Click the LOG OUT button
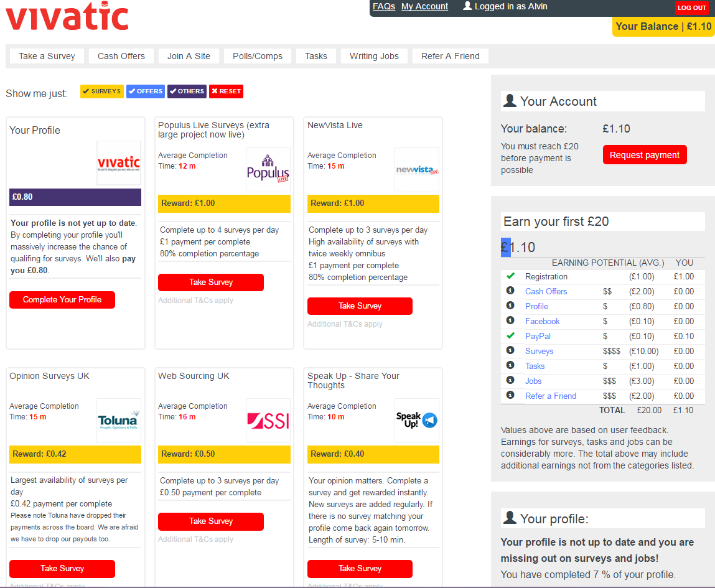Image resolution: width=715 pixels, height=588 pixels. (x=692, y=7)
